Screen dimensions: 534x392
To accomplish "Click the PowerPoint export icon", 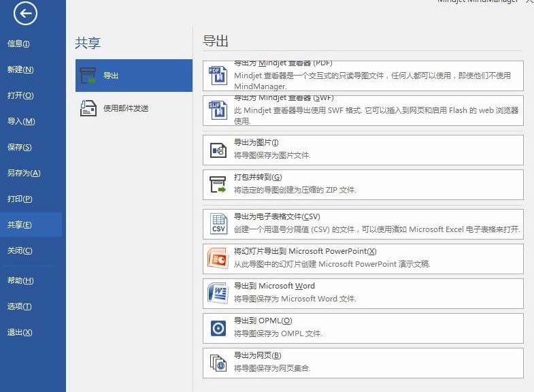I will 218,259.
